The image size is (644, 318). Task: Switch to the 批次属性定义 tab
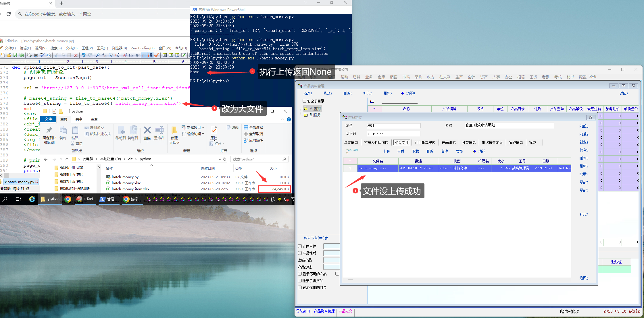click(x=492, y=142)
